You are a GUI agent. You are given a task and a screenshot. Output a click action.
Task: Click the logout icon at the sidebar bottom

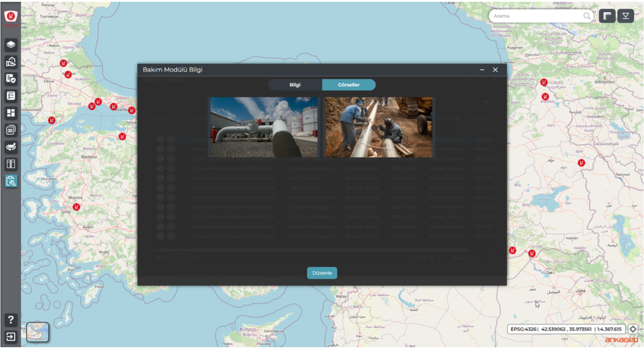[x=11, y=337]
